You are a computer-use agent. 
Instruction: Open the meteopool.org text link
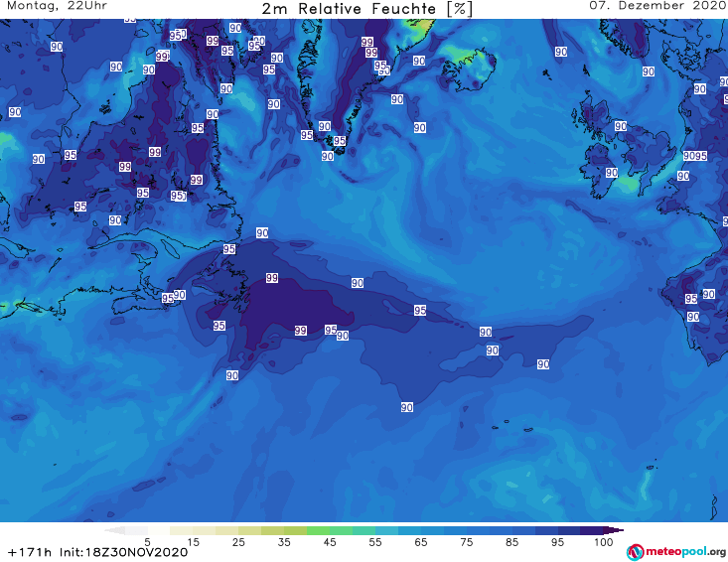pos(685,552)
